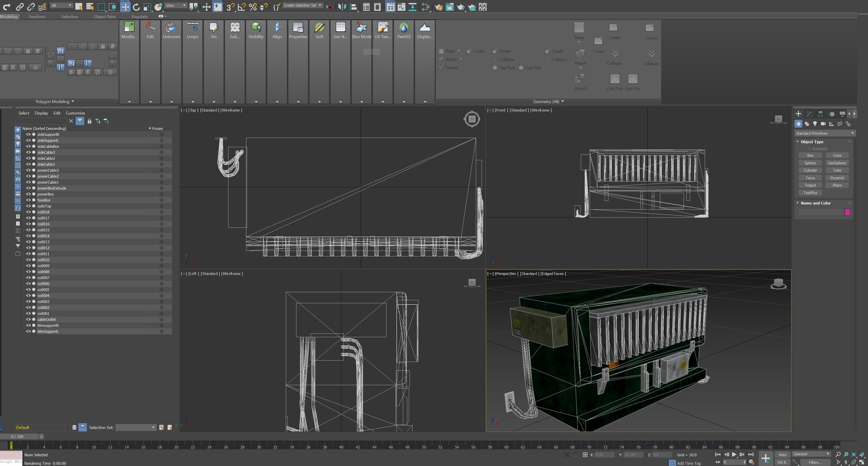Open the PaintSS ribbon tool
Screen dimensions: 868x466
click(404, 30)
